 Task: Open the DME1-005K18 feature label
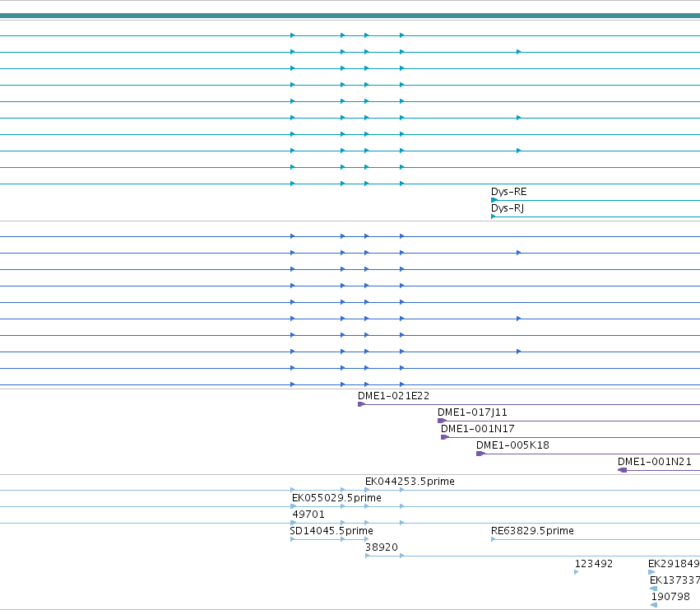[512, 445]
